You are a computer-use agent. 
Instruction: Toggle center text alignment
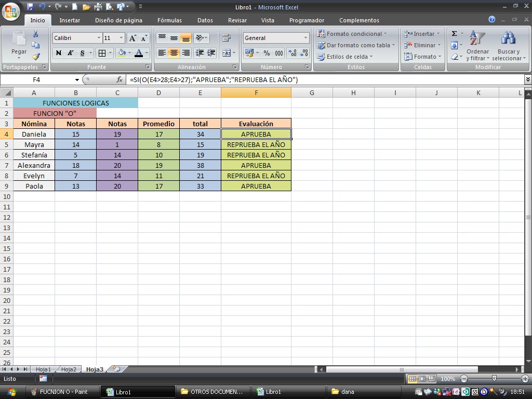pos(173,54)
